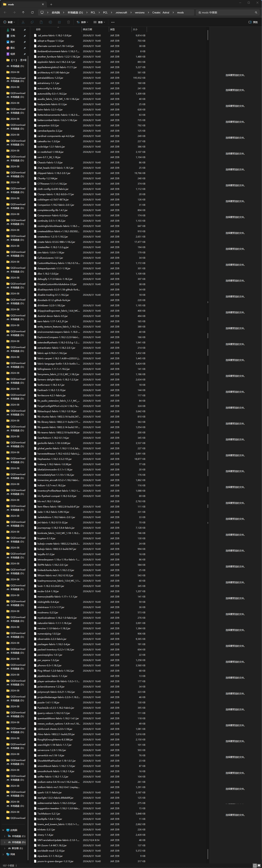
Task: Switch to large icons view in status bar
Action: click(259, 865)
